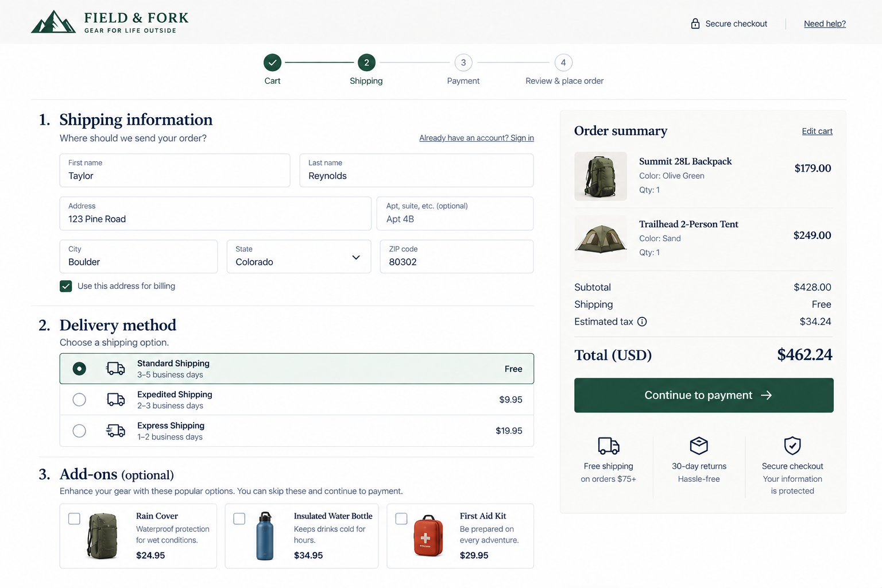
Task: Click Continue to payment button
Action: click(x=704, y=395)
